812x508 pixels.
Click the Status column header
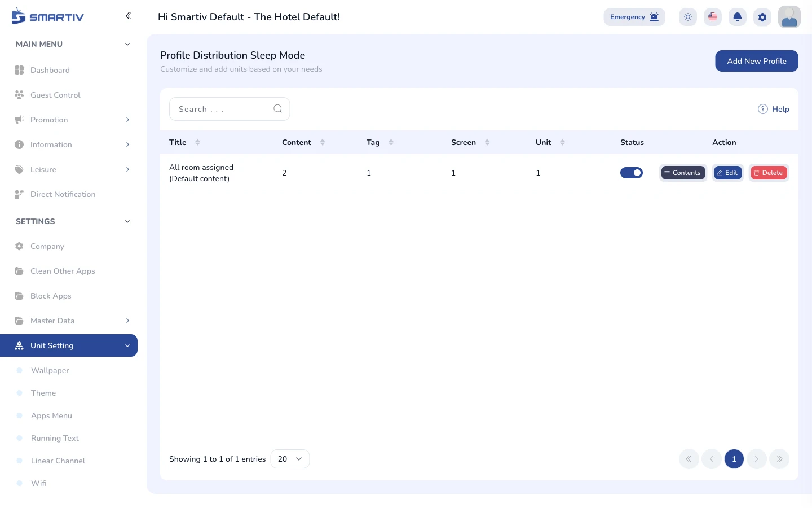(632, 142)
